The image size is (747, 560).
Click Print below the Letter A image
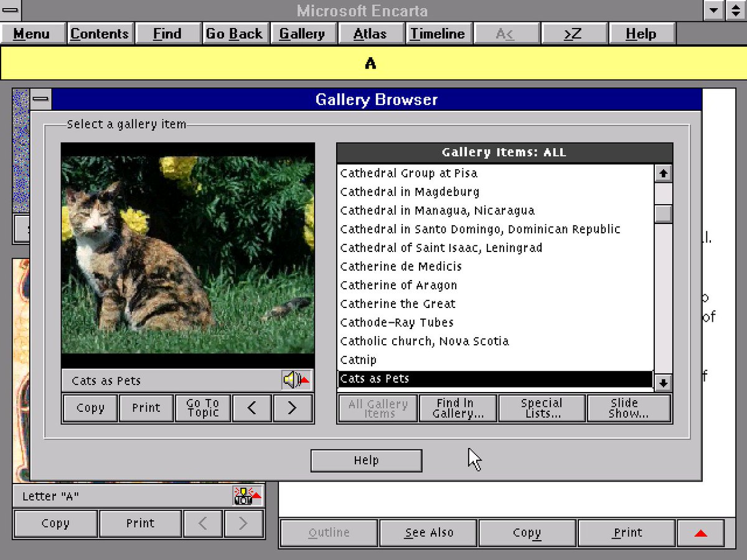(141, 523)
